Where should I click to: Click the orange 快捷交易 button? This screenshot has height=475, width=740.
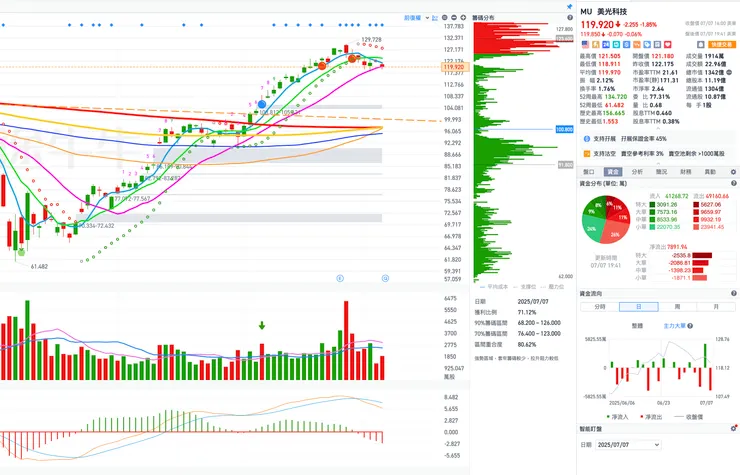[x=722, y=44]
